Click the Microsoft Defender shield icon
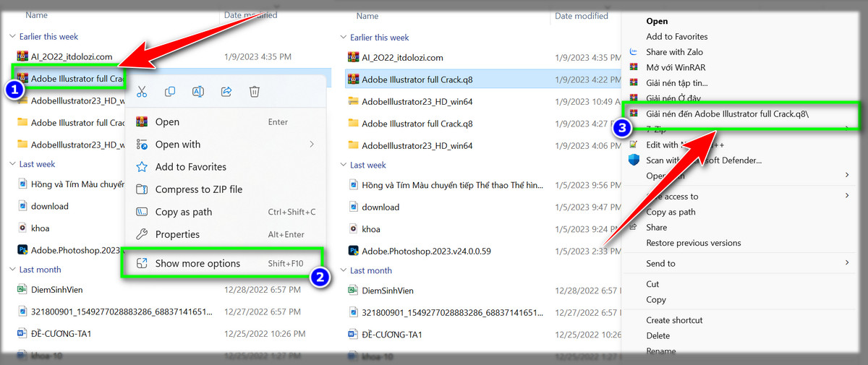 point(634,160)
